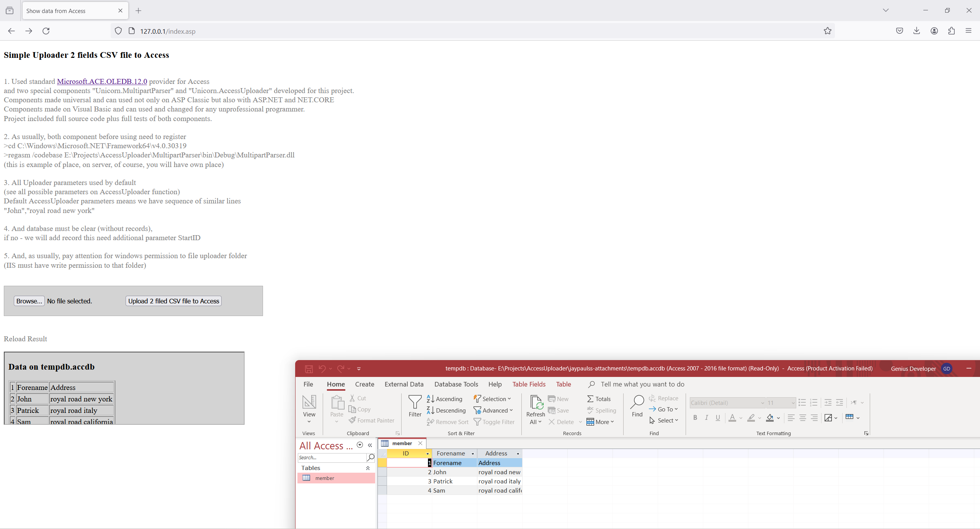The image size is (980, 529).
Task: Switch to Database Tools tab
Action: point(456,384)
